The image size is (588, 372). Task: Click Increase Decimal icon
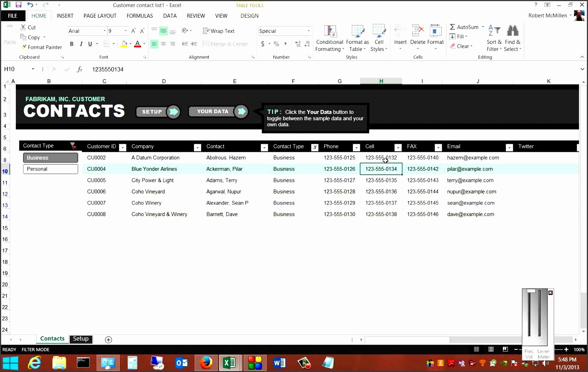coord(298,44)
